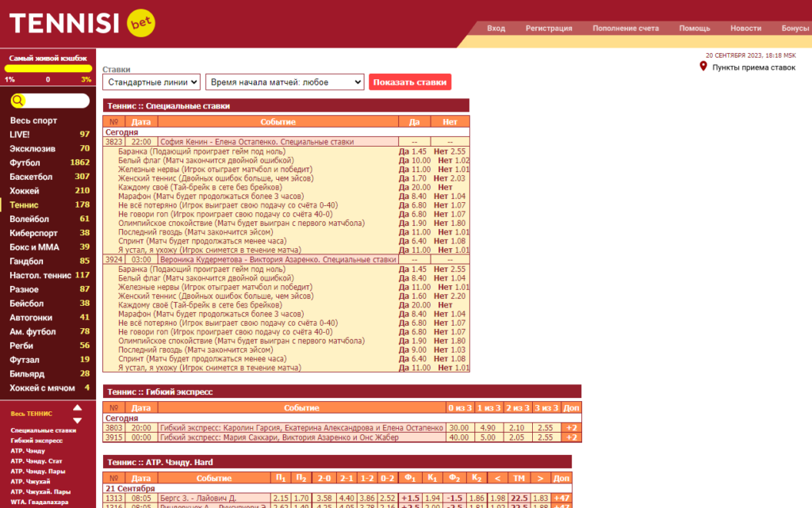Select 40.00 odds for event 3915

459,437
